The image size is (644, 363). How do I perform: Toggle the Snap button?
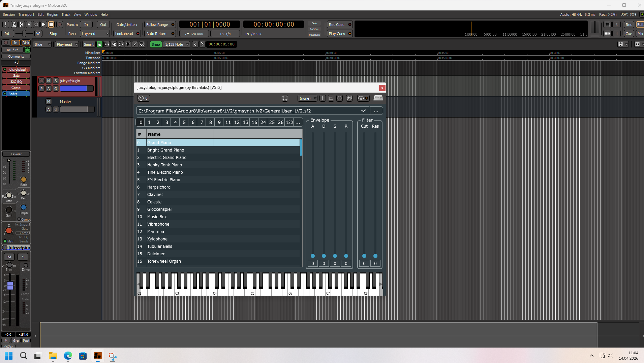point(155,44)
